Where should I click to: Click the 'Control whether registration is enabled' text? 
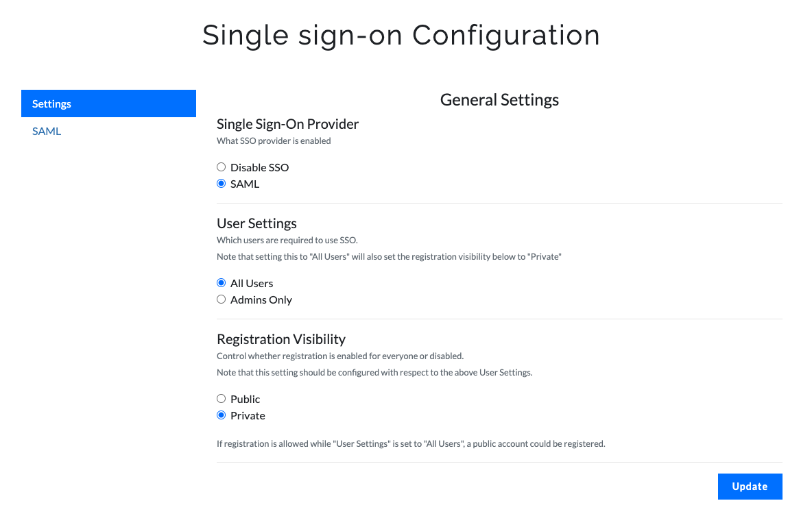(x=340, y=356)
